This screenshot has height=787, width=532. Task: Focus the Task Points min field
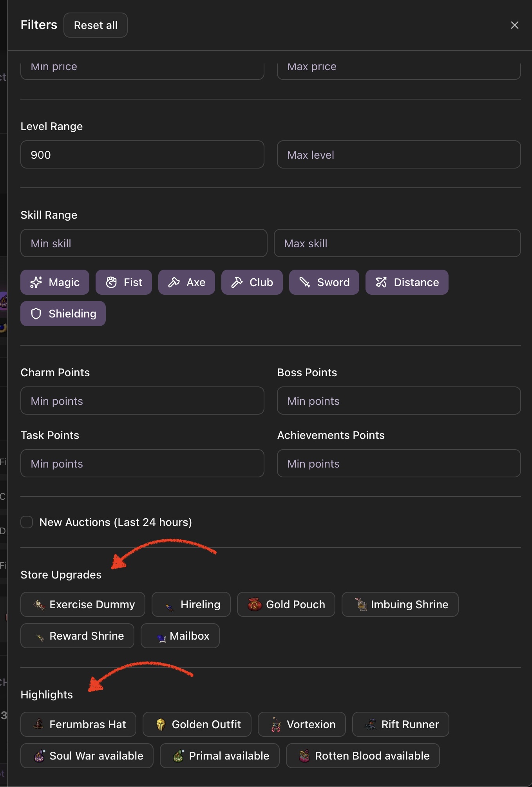pos(142,463)
